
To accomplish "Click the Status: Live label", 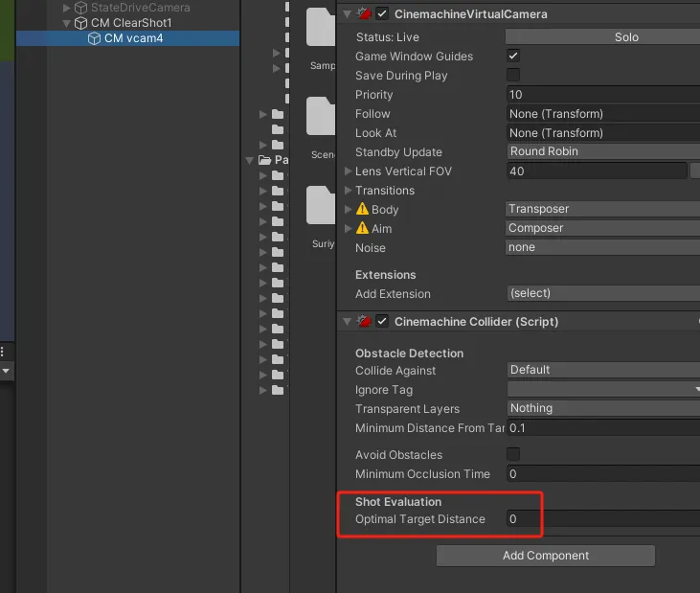I will (x=388, y=37).
